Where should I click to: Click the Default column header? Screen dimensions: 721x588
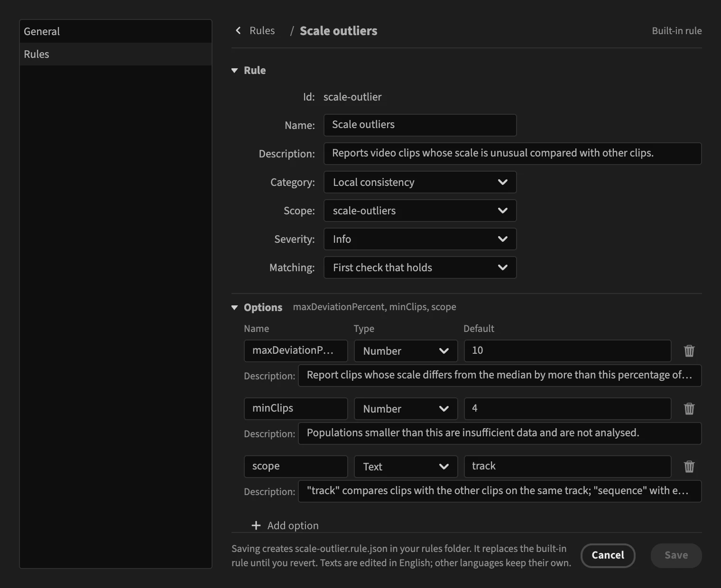pos(479,329)
